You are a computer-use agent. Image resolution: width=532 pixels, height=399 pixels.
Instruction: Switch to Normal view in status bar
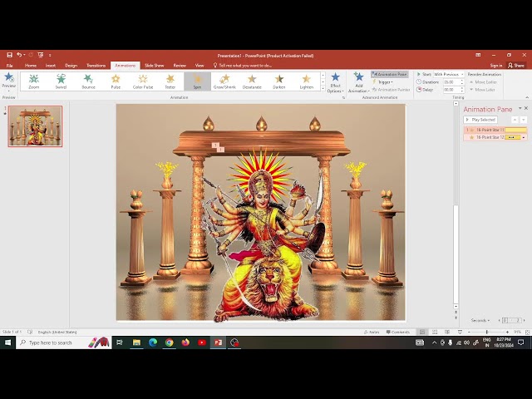click(x=422, y=332)
